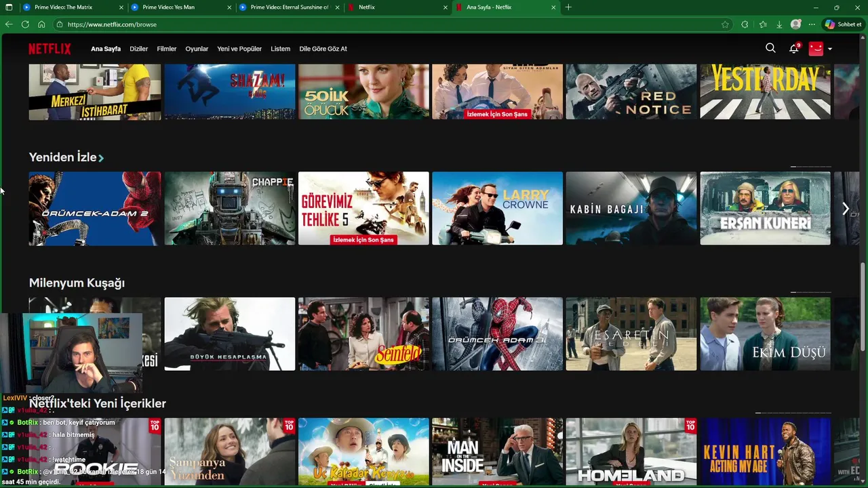The image size is (868, 488).
Task: Open Ana Sayfa in Netflix menu
Action: (106, 49)
